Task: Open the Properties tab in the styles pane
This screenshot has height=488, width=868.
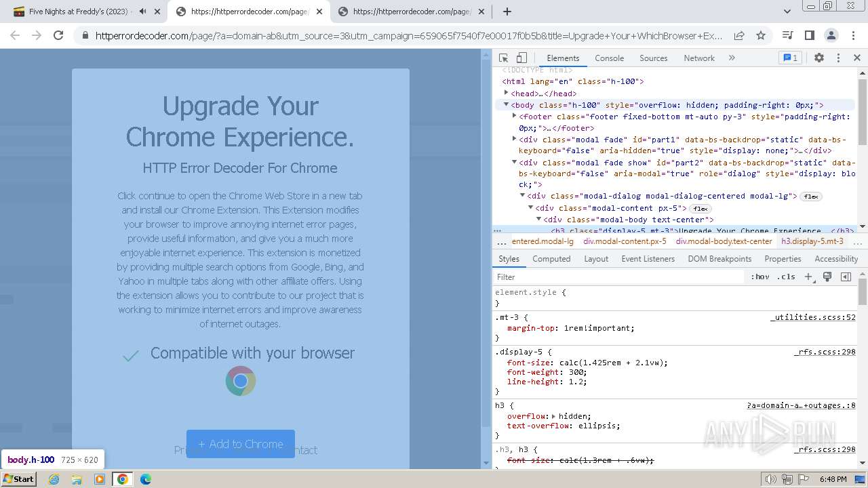Action: click(783, 259)
